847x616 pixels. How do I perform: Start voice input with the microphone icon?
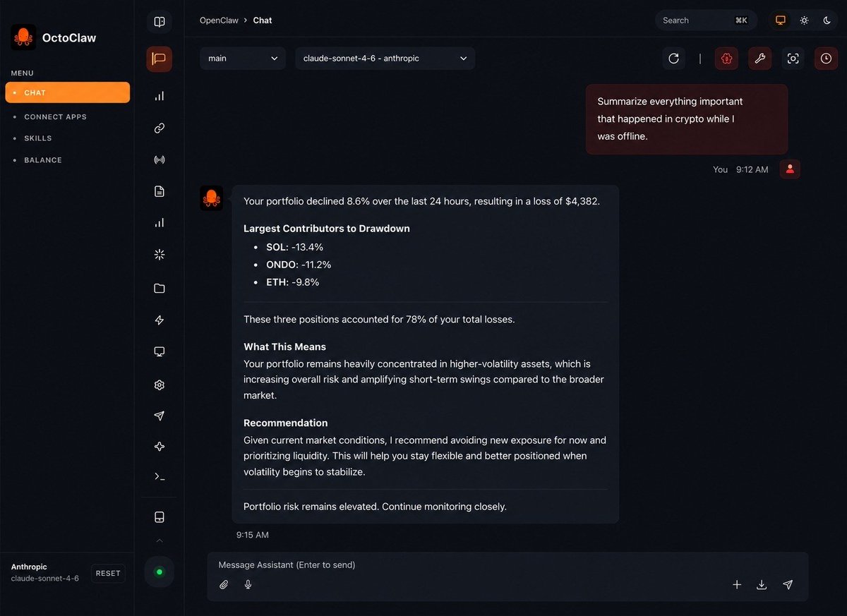(248, 584)
